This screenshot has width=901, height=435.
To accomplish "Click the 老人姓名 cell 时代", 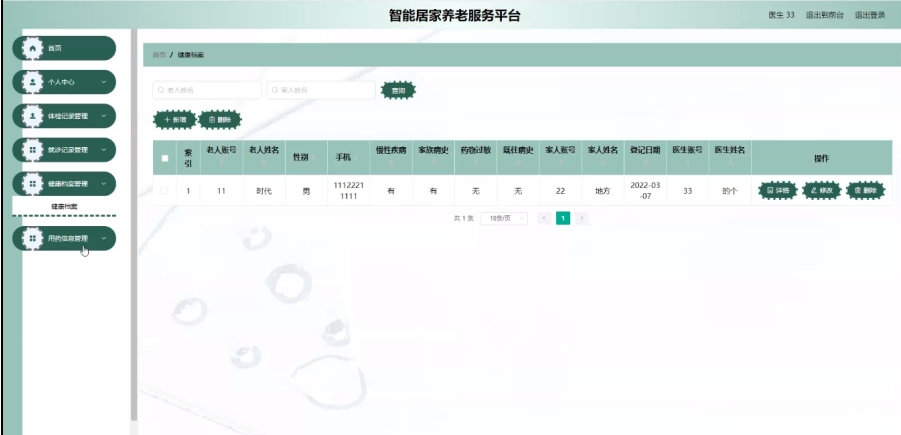I will (x=264, y=191).
